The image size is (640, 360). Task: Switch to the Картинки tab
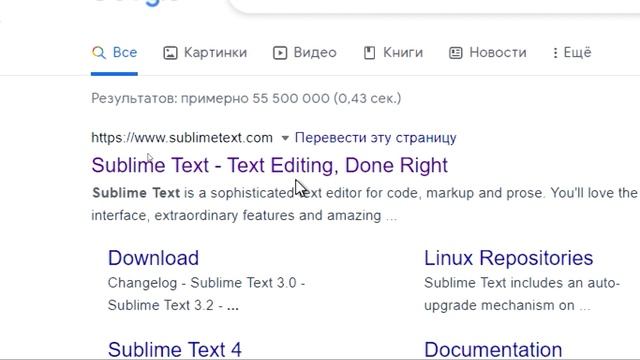pyautogui.click(x=205, y=53)
